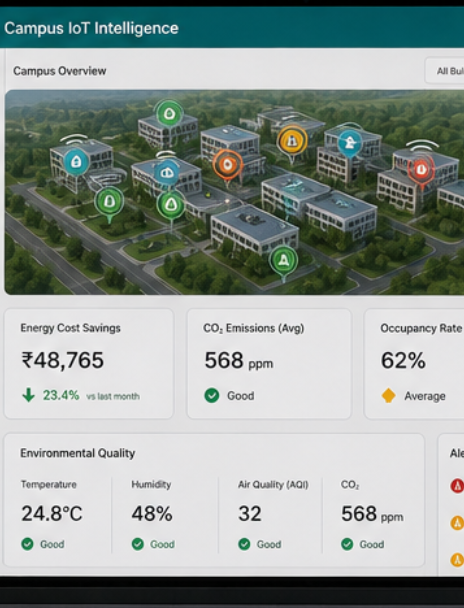Select the teal pin beside the red pin
This screenshot has width=464, height=608.
(x=350, y=143)
